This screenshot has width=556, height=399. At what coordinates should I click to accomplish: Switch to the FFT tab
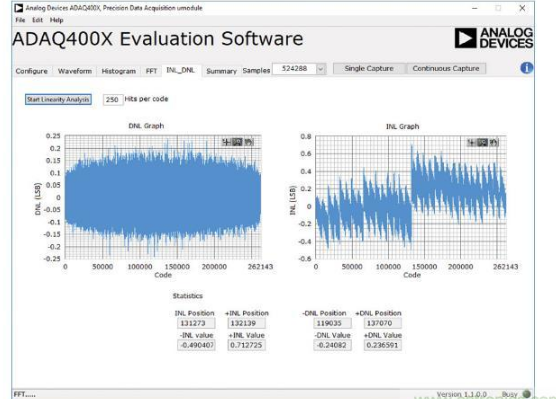pos(151,71)
